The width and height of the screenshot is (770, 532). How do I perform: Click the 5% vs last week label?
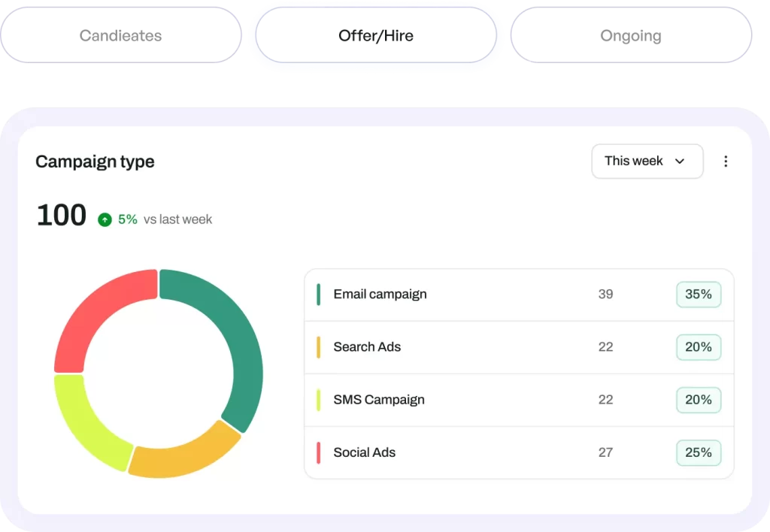click(x=165, y=219)
